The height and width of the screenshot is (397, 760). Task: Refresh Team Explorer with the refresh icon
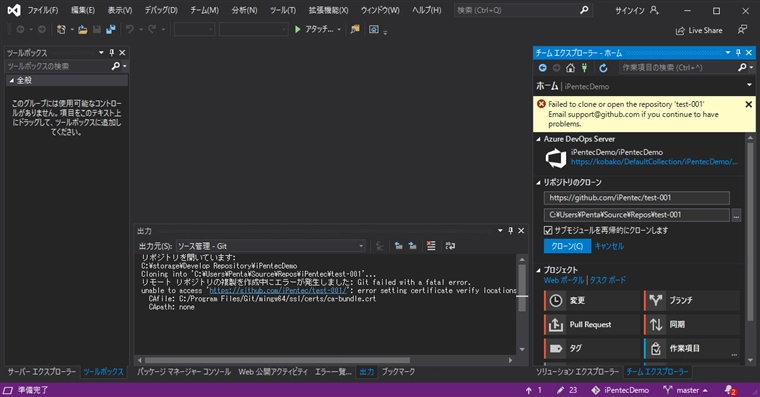[x=603, y=68]
